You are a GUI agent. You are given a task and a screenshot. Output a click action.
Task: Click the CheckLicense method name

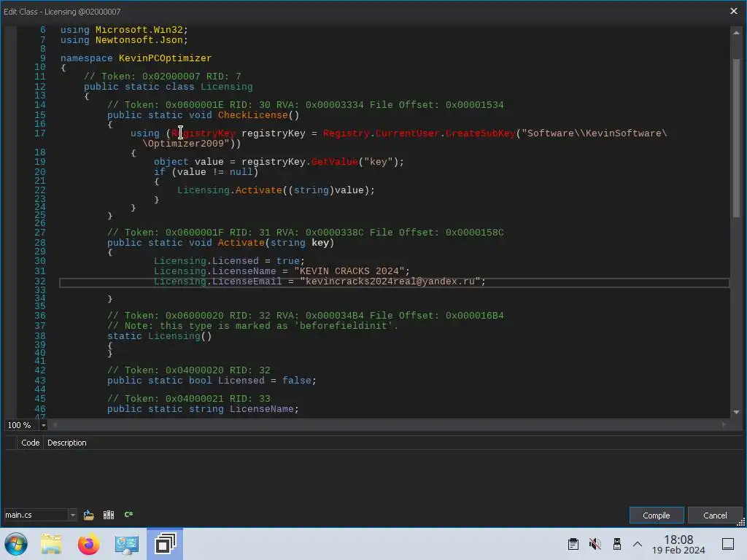253,114
